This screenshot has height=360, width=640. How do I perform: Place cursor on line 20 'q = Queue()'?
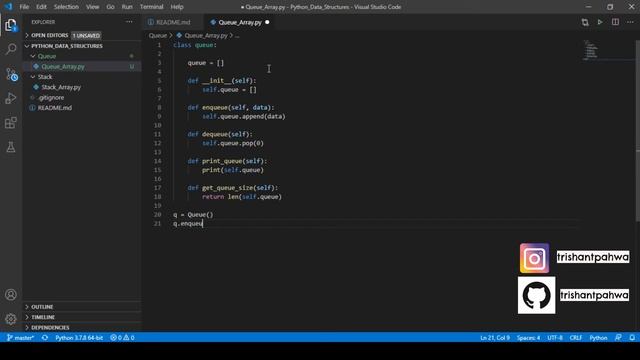(x=193, y=215)
